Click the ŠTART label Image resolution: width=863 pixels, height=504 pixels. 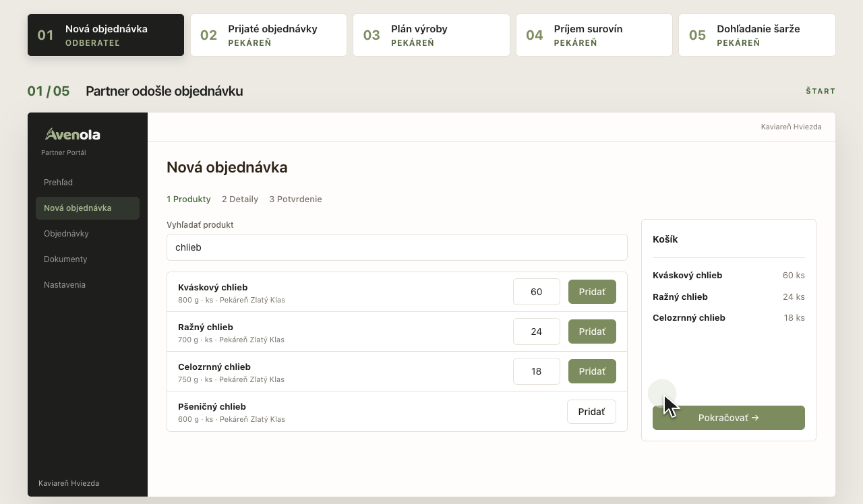[821, 91]
